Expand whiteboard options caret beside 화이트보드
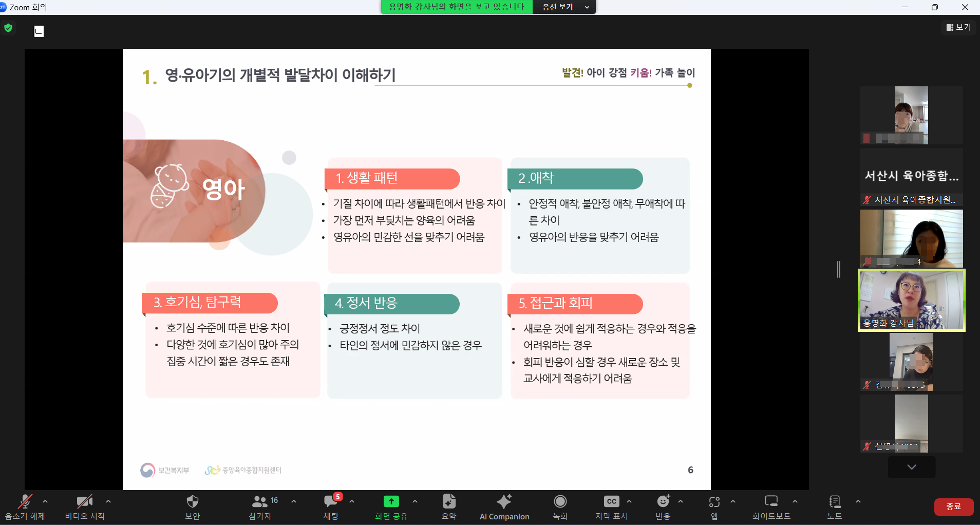 (795, 501)
